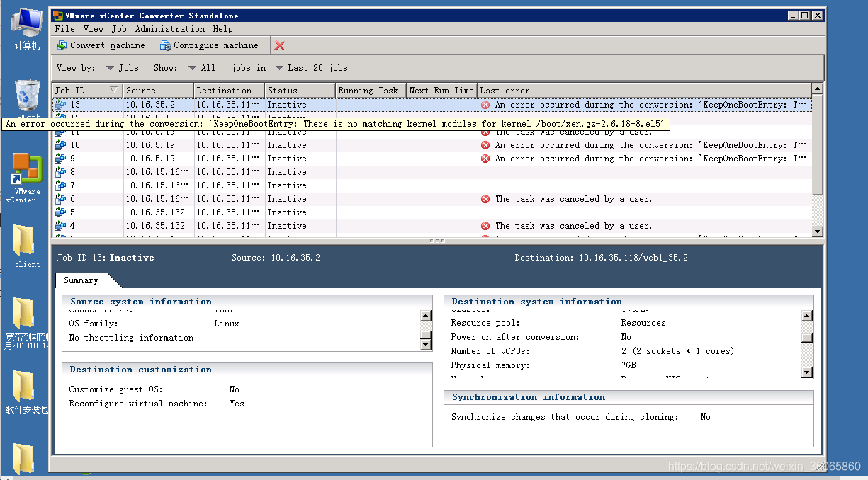Select source 10.16.5.19 in Job 10 row
868x480 pixels.
point(150,145)
